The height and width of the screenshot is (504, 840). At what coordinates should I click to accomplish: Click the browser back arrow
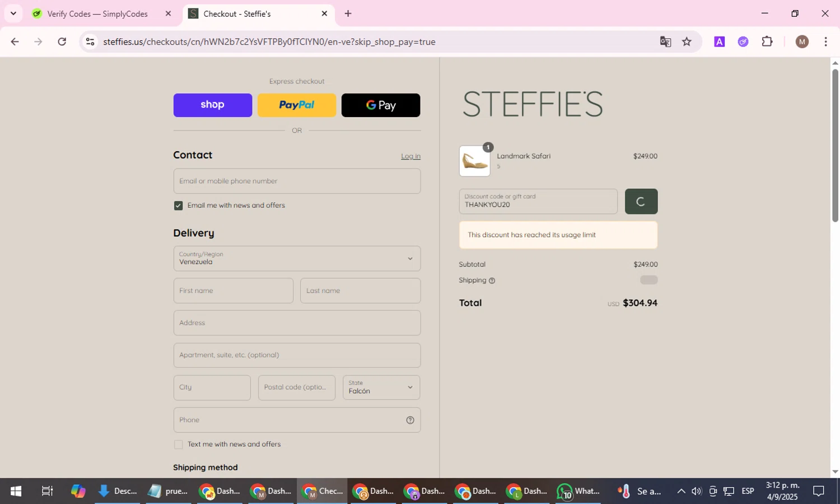[15, 41]
